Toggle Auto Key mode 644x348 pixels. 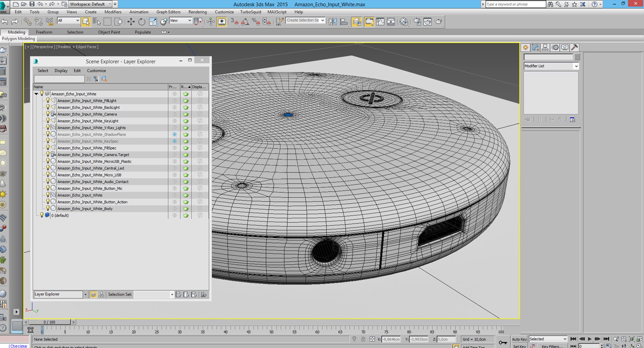coord(519,339)
